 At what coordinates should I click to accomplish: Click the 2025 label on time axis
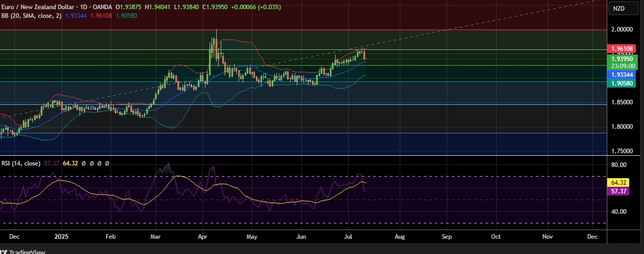pos(61,237)
